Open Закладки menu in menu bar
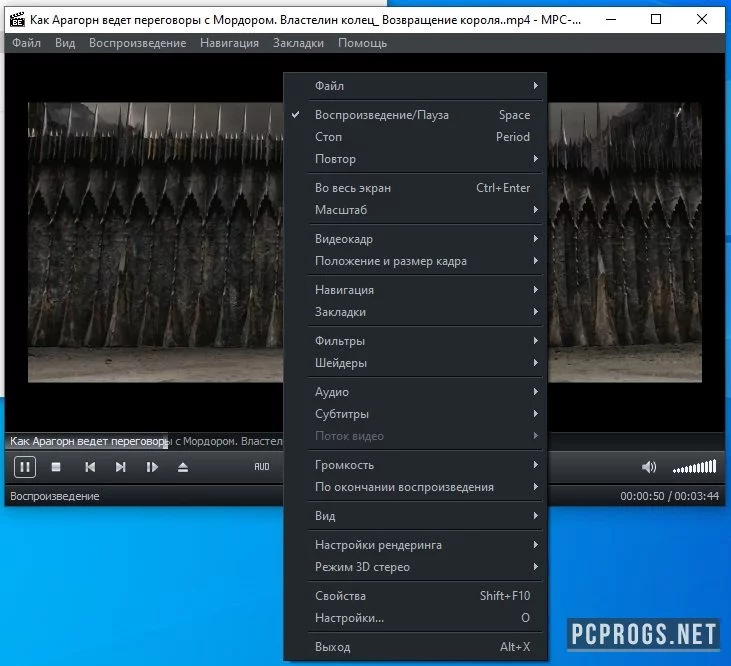The image size is (731, 666). pyautogui.click(x=298, y=43)
